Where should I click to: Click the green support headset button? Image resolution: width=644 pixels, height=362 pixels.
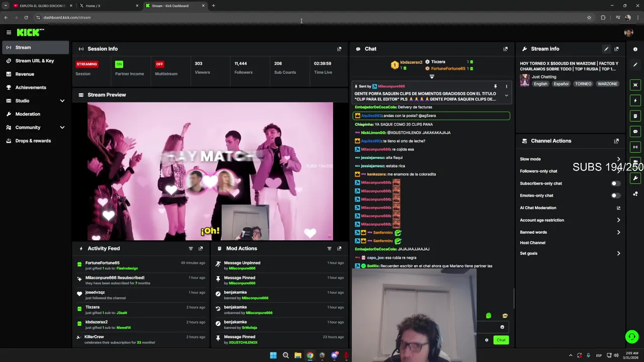coord(632,337)
